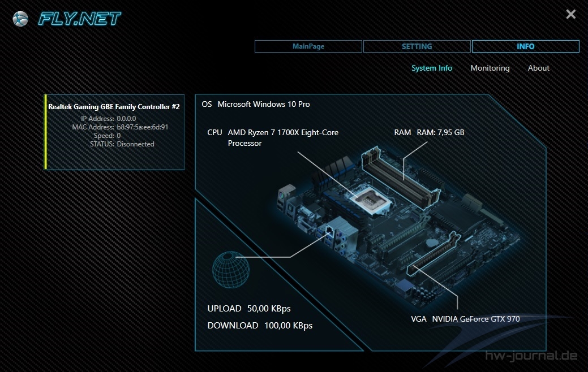Image resolution: width=588 pixels, height=372 pixels.
Task: Click the MAC Address value
Action: (142, 127)
